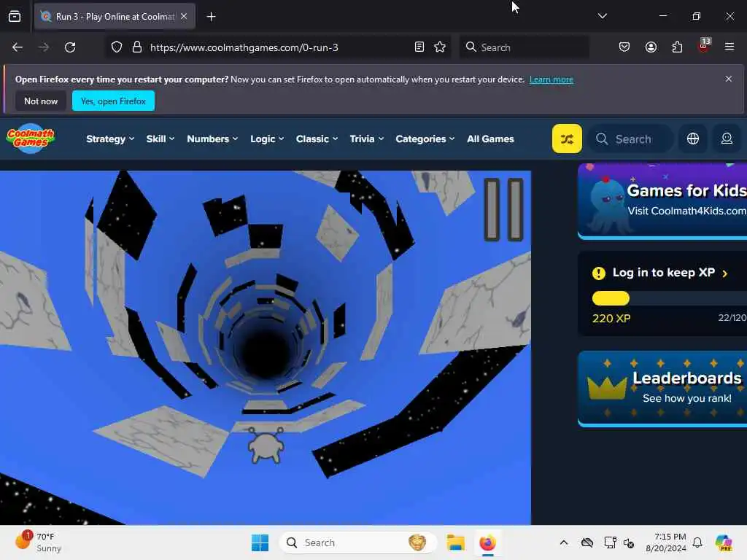Click the Coolmath site search field
Screen dimensions: 747x560
click(x=631, y=139)
